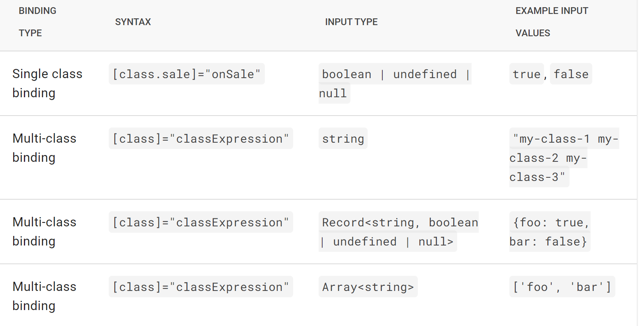Click the ['foo', 'bar'] example value
644x326 pixels.
(x=562, y=287)
